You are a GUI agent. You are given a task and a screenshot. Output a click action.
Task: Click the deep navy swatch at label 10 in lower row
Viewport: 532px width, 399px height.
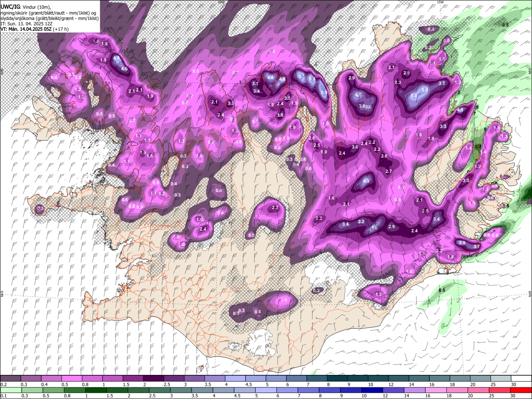(372, 390)
